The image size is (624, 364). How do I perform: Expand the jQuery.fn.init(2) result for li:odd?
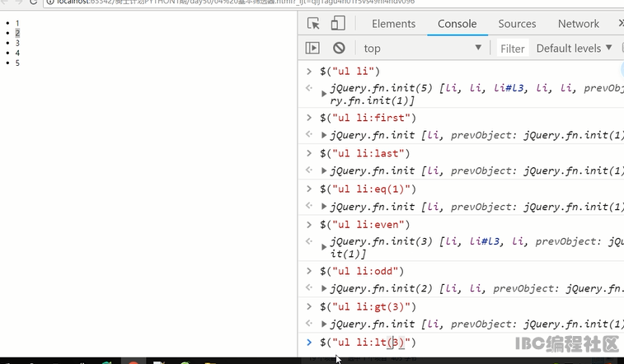pos(324,288)
